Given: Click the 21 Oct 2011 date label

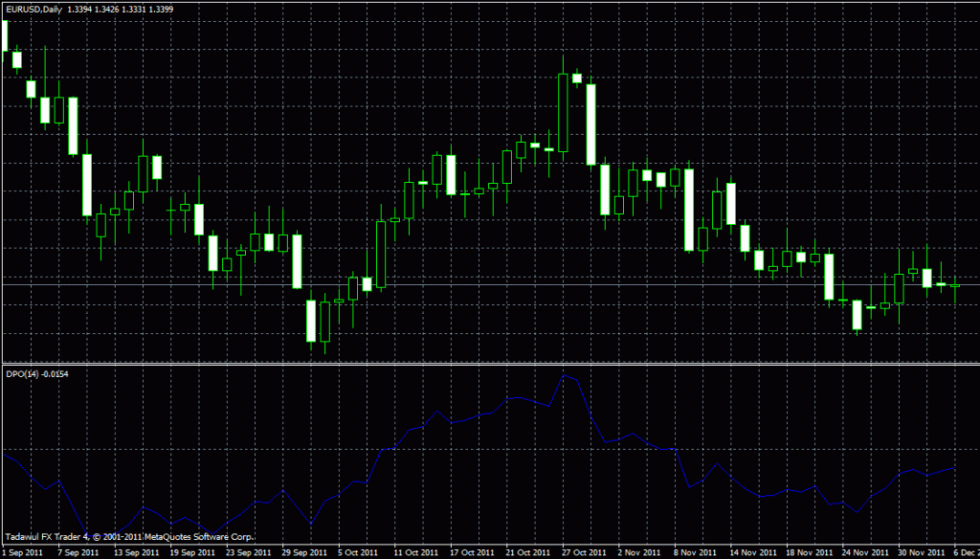Looking at the screenshot, I should 528,552.
